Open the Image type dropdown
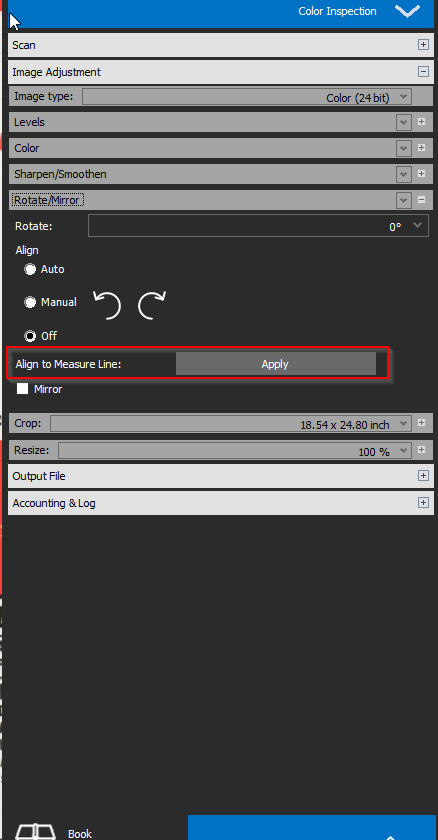 pos(247,97)
